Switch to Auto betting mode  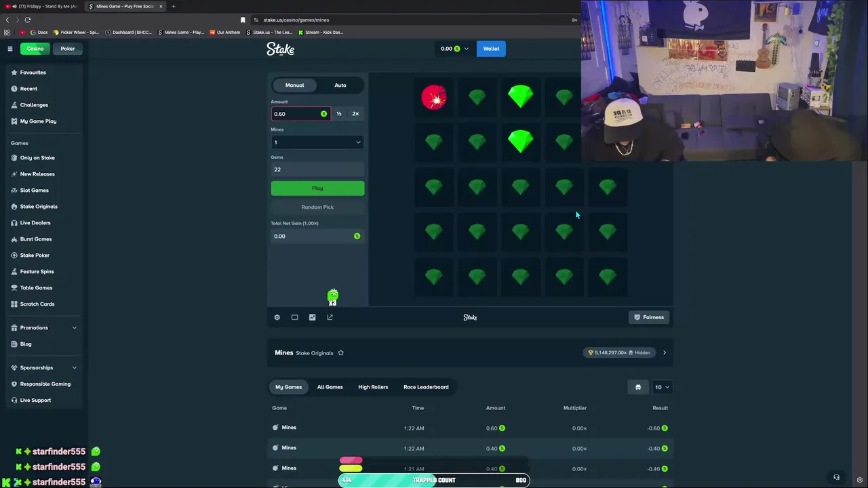click(340, 85)
